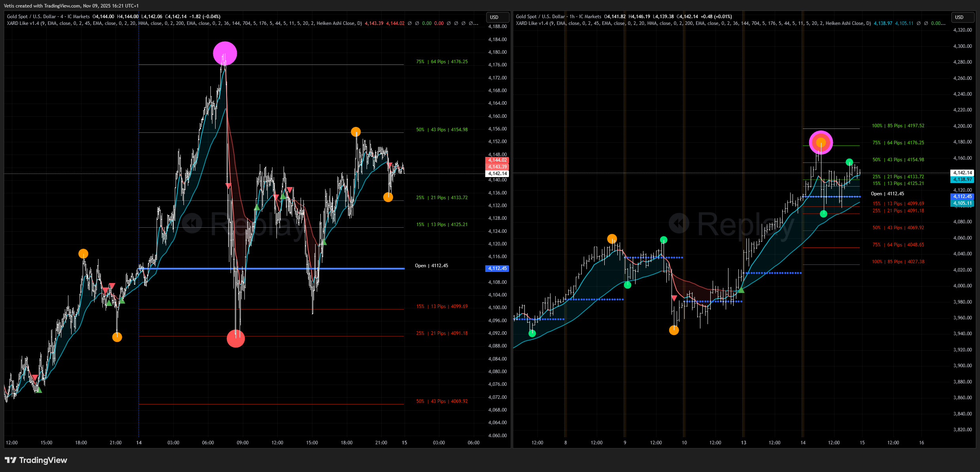Click the TradingView logo at bottom left
Viewport: 980px width, 472px height.
(36, 460)
